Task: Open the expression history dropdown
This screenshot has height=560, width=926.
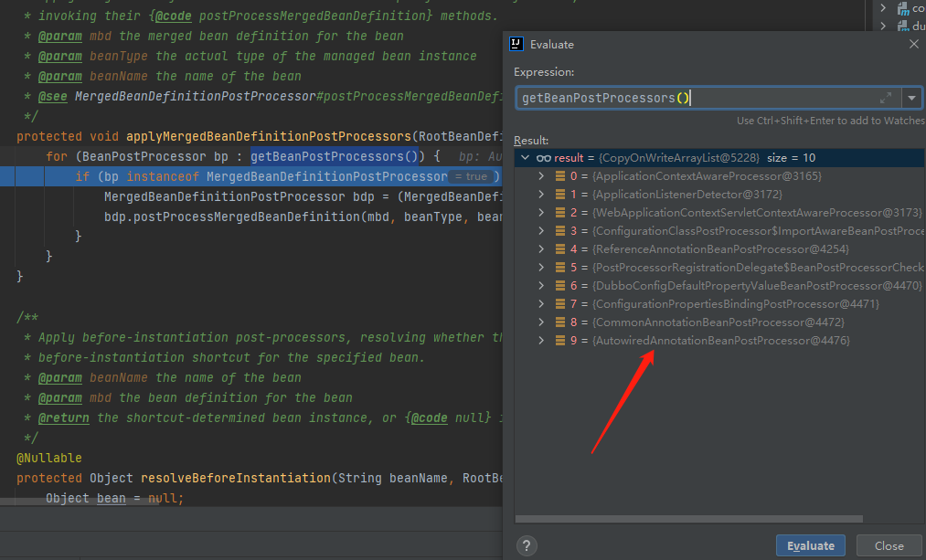Action: 911,98
